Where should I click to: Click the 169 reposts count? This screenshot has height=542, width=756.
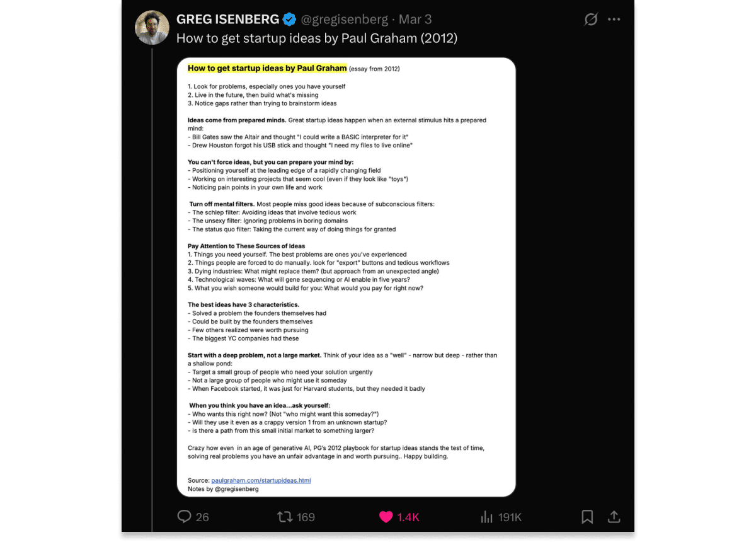[x=306, y=517]
